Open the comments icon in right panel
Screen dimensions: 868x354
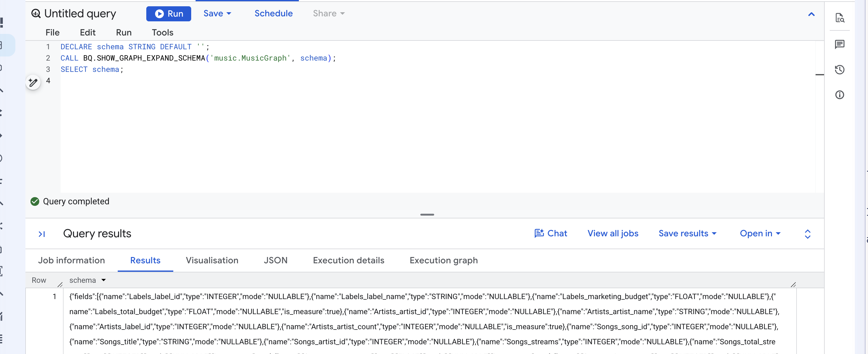click(x=840, y=44)
